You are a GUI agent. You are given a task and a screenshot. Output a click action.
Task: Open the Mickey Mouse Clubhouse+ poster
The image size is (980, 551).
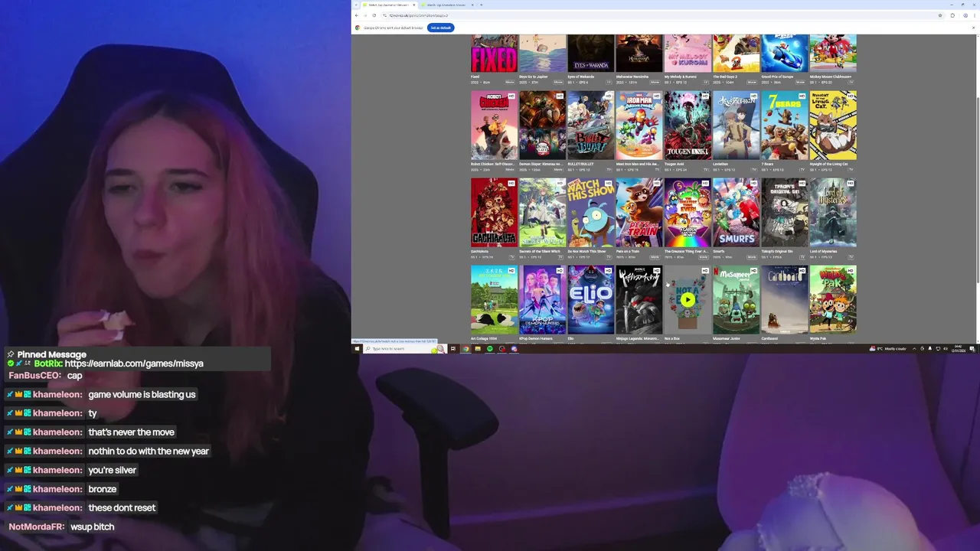[833, 54]
